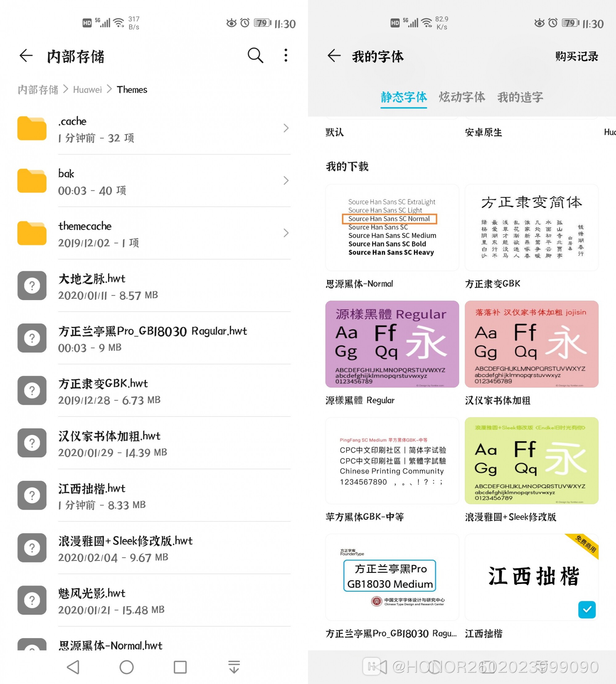Expand the bak folder chevron
This screenshot has width=616, height=684.
click(286, 181)
